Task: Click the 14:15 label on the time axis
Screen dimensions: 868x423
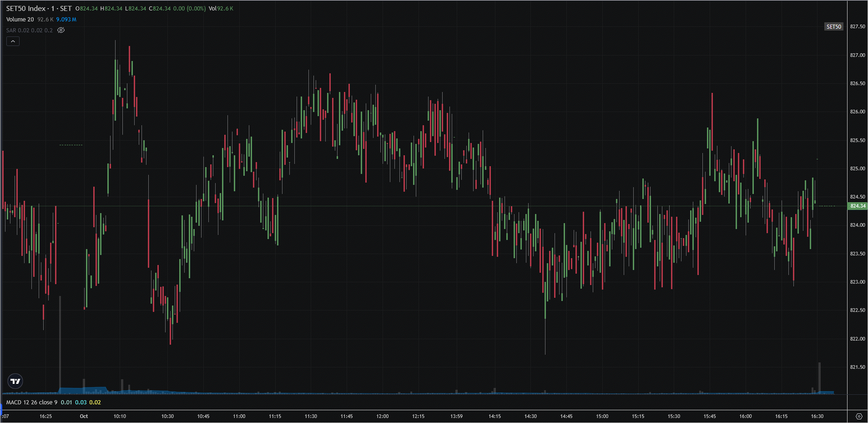Action: (x=495, y=416)
